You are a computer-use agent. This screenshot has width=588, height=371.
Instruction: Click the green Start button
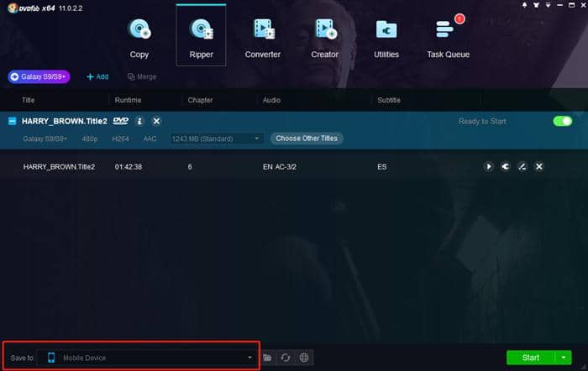(x=531, y=358)
